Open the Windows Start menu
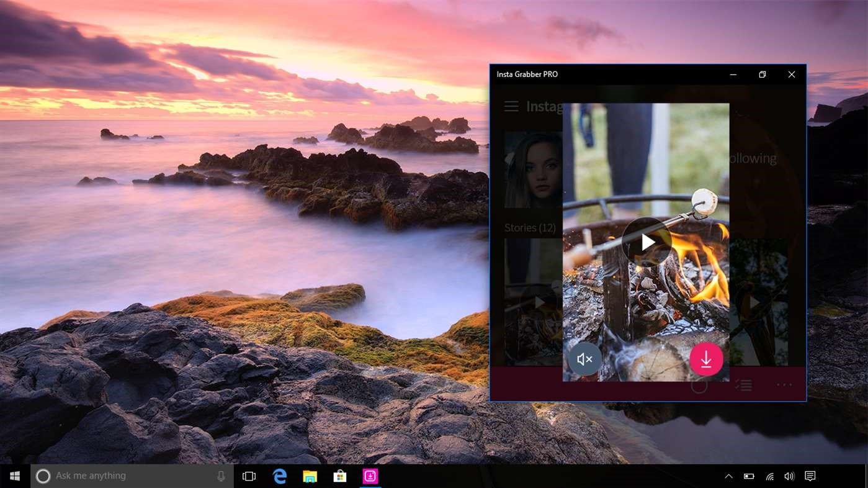The height and width of the screenshot is (488, 868). tap(15, 476)
